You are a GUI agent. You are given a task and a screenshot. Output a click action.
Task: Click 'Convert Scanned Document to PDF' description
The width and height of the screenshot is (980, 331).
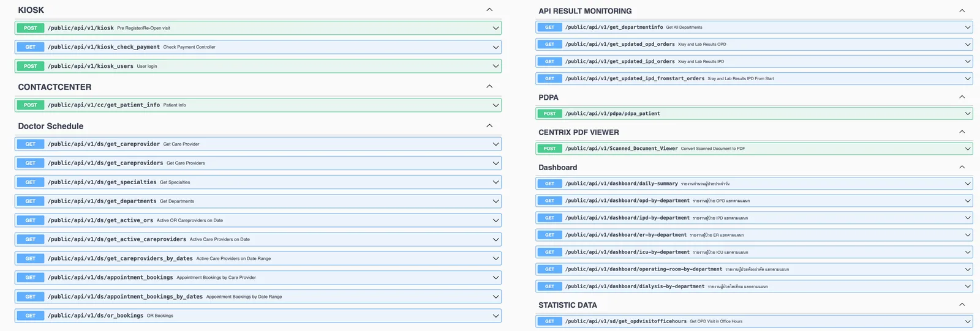(713, 149)
